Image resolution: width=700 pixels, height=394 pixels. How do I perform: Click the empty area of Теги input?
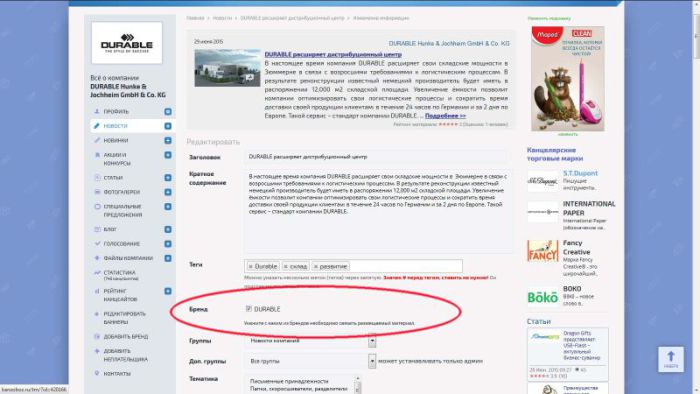tap(405, 266)
